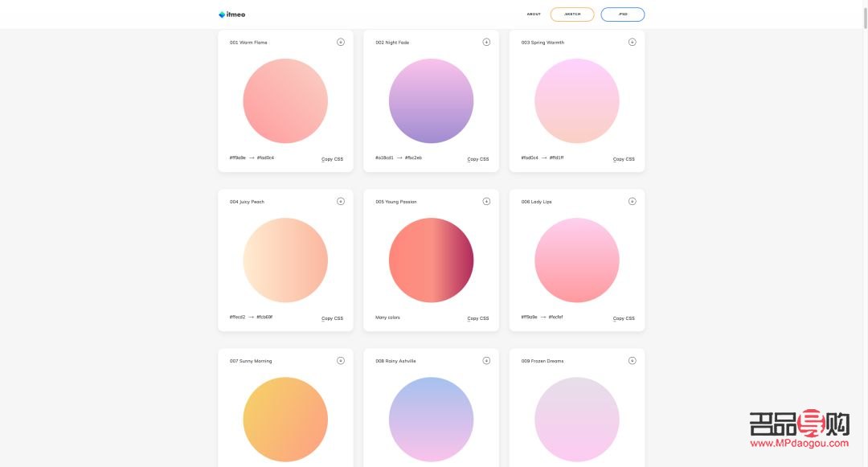Viewport: 868px width, 467px height.
Task: Click the .SKETCH download button
Action: coord(572,14)
